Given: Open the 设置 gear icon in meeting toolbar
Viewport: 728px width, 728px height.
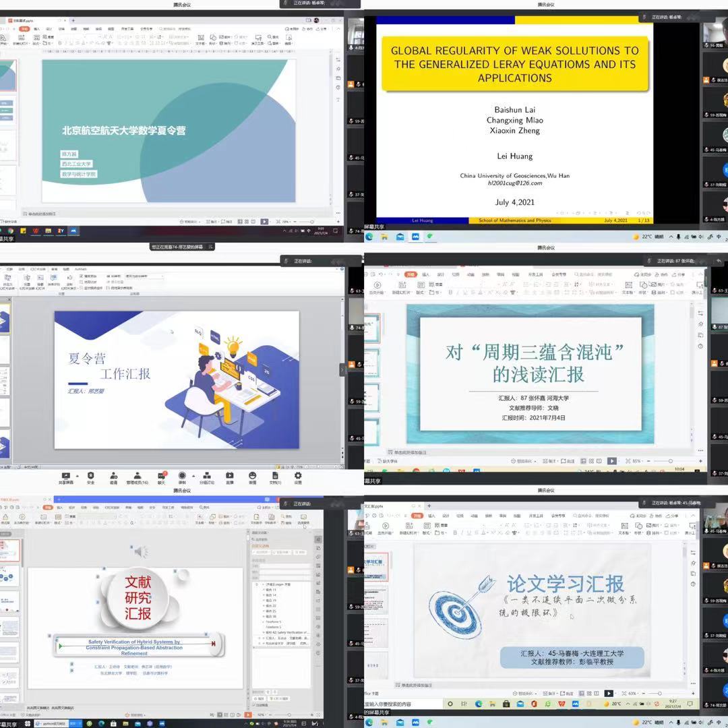Looking at the screenshot, I should click(297, 476).
